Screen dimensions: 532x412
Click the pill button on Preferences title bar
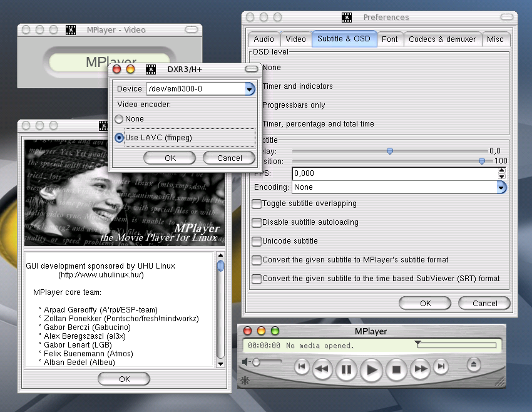point(507,17)
